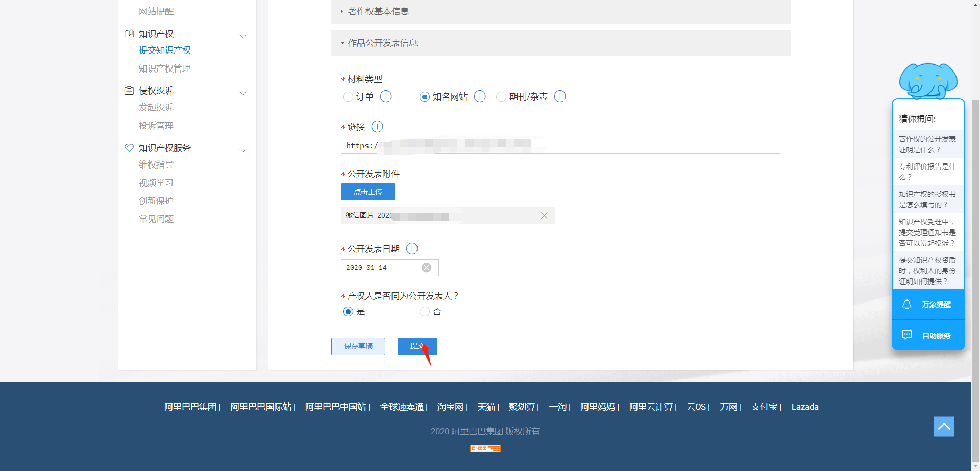This screenshot has width=980, height=471.
Task: Open 知识产权管理 in the sidebar
Action: coord(165,68)
